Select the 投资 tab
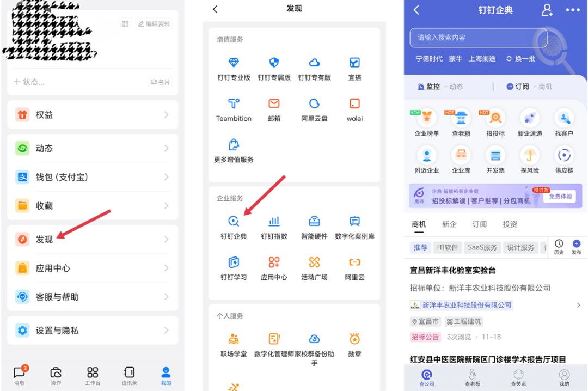588x391 pixels. [x=510, y=224]
